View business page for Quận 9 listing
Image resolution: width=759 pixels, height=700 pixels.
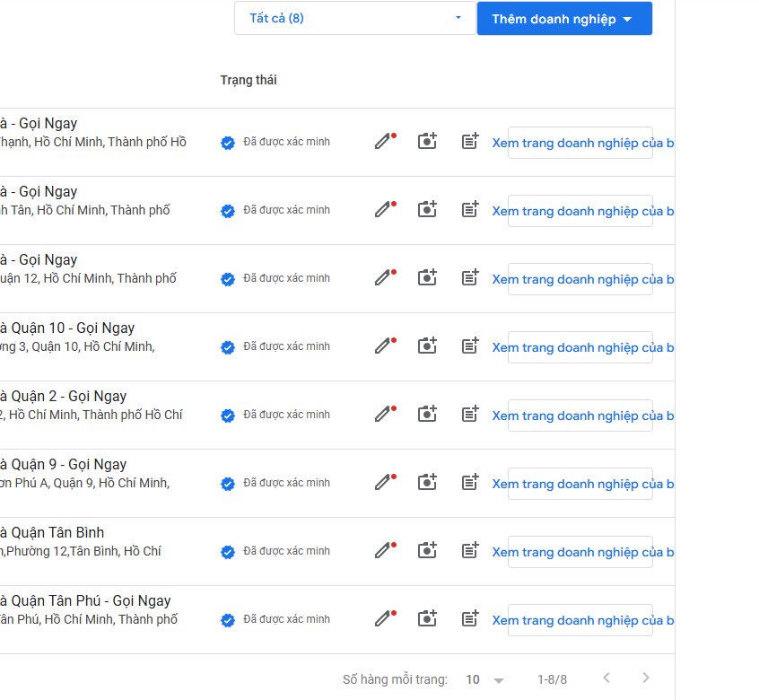(582, 484)
